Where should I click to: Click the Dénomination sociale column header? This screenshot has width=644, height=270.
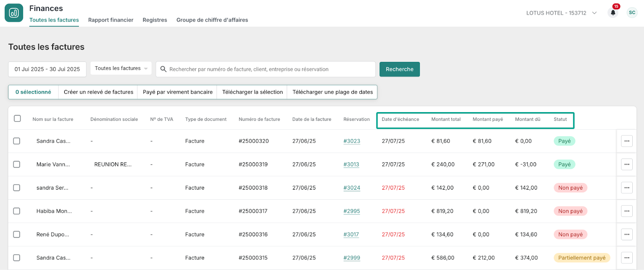[114, 119]
